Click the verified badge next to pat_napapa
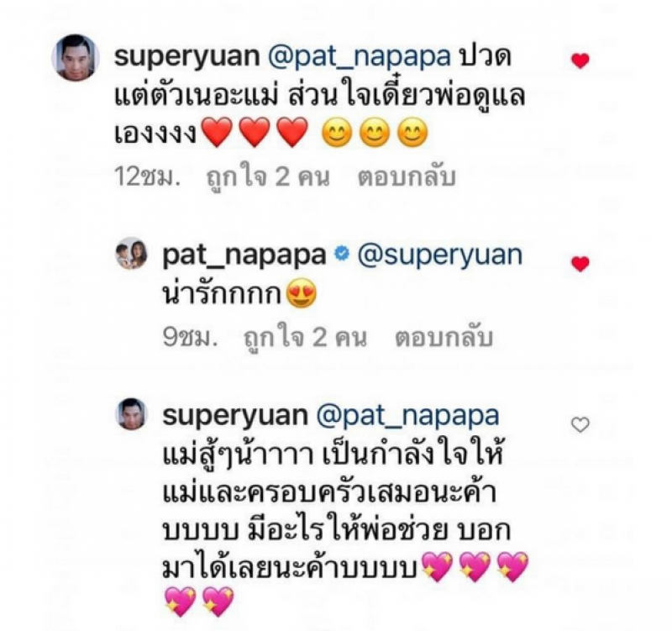672x631 pixels. click(341, 254)
